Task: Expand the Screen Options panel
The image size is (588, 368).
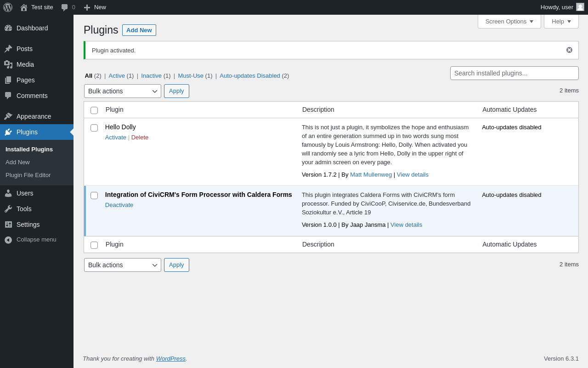Action: (x=509, y=21)
